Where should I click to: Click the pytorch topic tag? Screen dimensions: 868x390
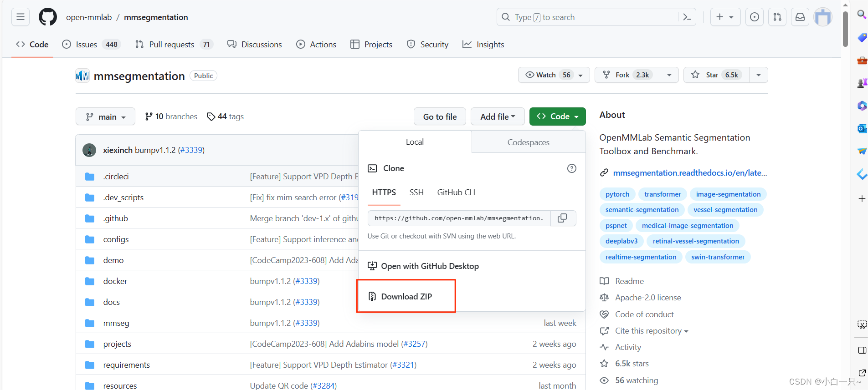pyautogui.click(x=617, y=194)
